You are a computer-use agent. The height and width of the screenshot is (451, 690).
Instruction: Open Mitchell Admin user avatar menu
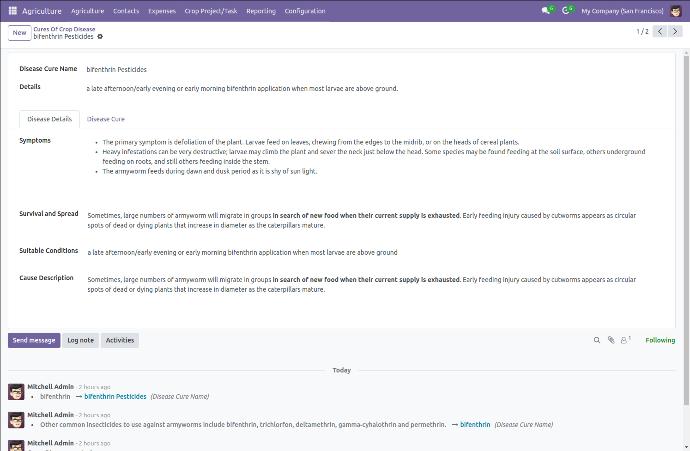[x=677, y=11]
